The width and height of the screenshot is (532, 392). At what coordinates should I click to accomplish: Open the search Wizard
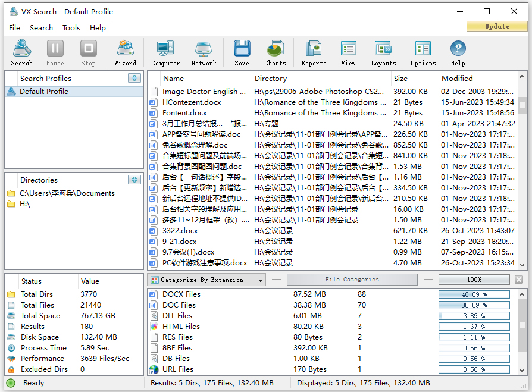point(126,53)
